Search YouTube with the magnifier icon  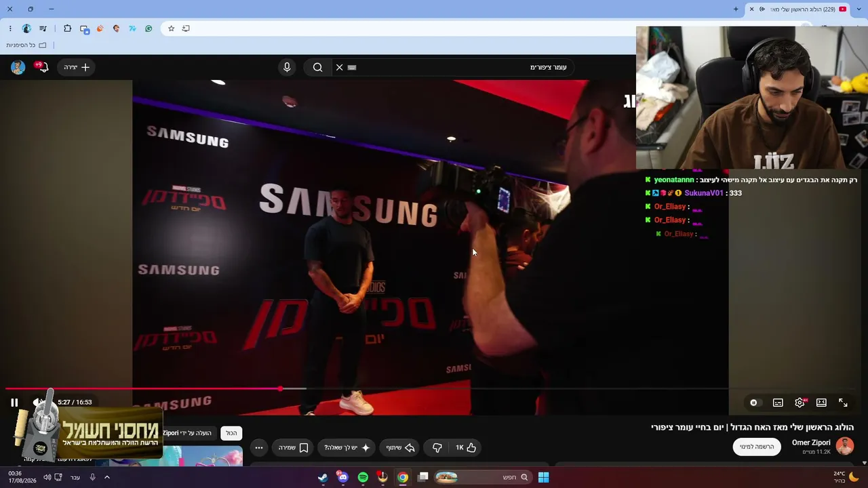(x=317, y=67)
